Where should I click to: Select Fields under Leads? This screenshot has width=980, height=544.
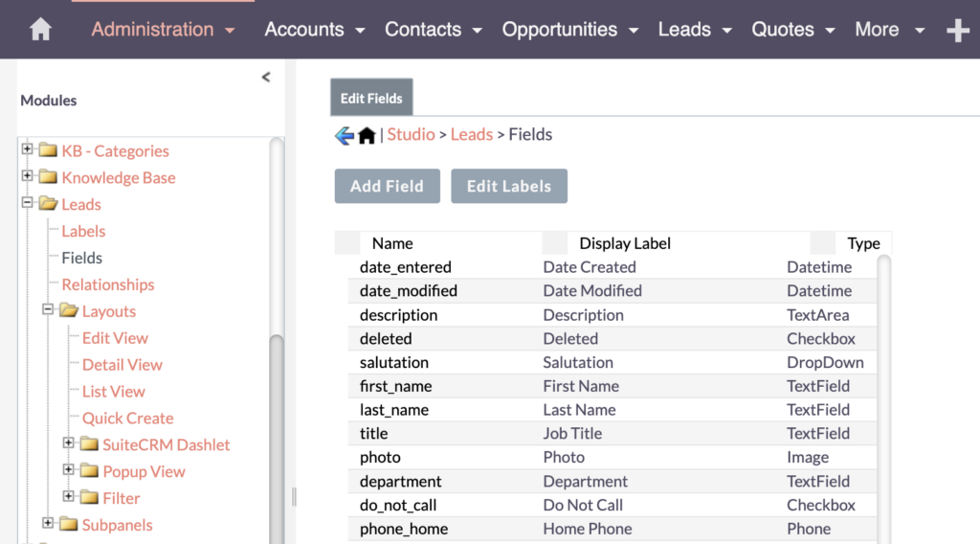82,258
